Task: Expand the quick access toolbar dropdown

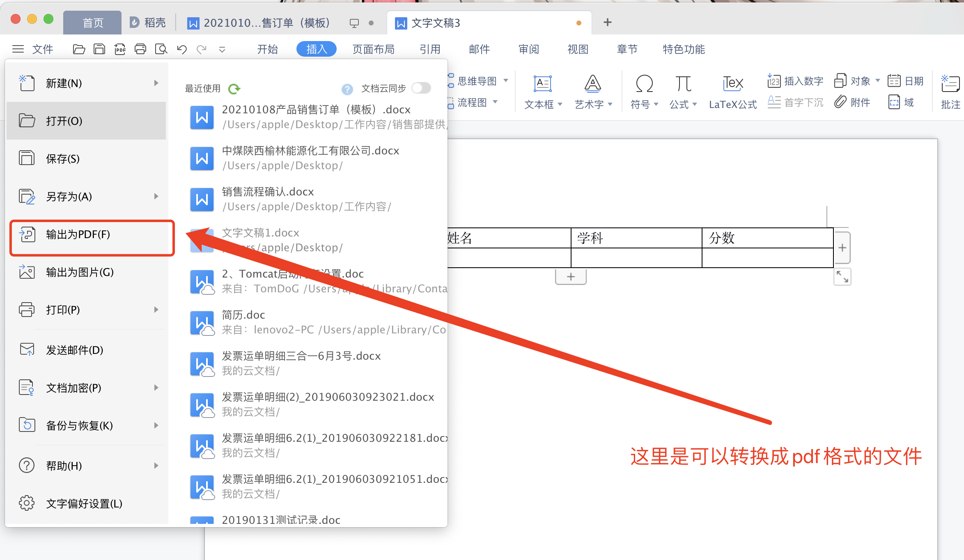Action: [222, 50]
